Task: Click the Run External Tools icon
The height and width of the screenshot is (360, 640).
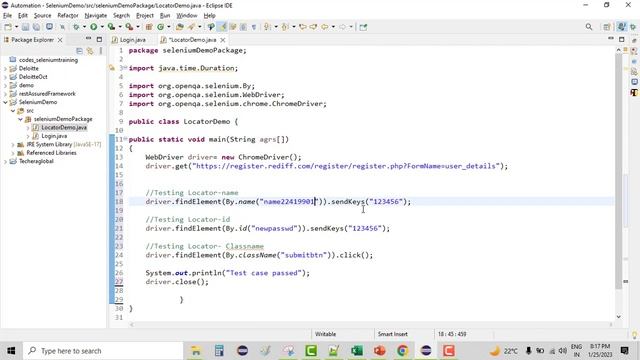Action: point(129,27)
